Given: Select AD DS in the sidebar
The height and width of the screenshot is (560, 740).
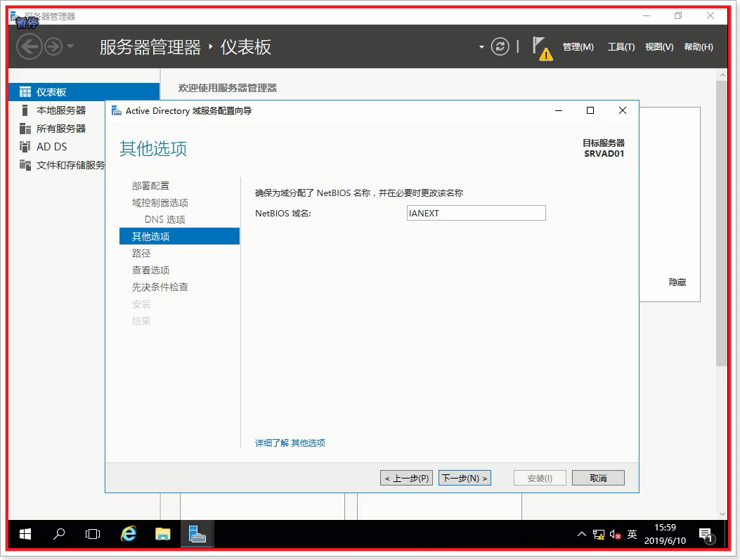Looking at the screenshot, I should point(51,147).
